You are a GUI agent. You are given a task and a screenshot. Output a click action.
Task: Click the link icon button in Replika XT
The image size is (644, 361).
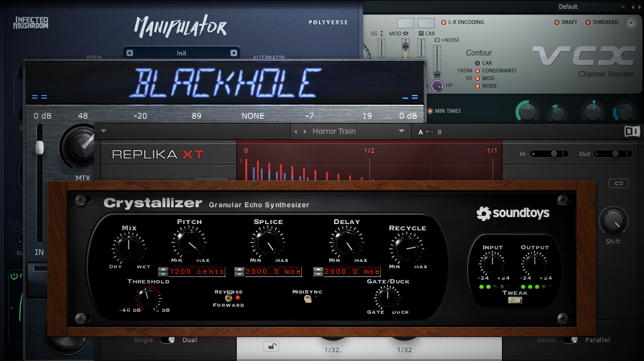pos(619,183)
